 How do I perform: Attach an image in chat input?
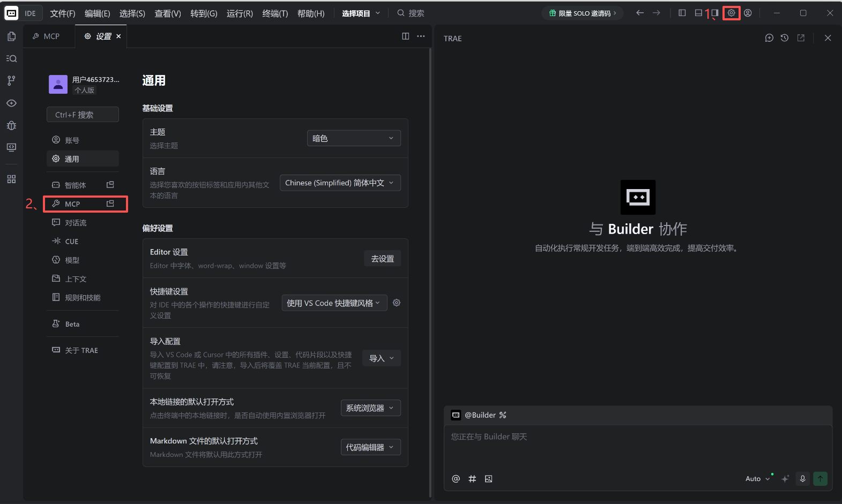point(488,479)
